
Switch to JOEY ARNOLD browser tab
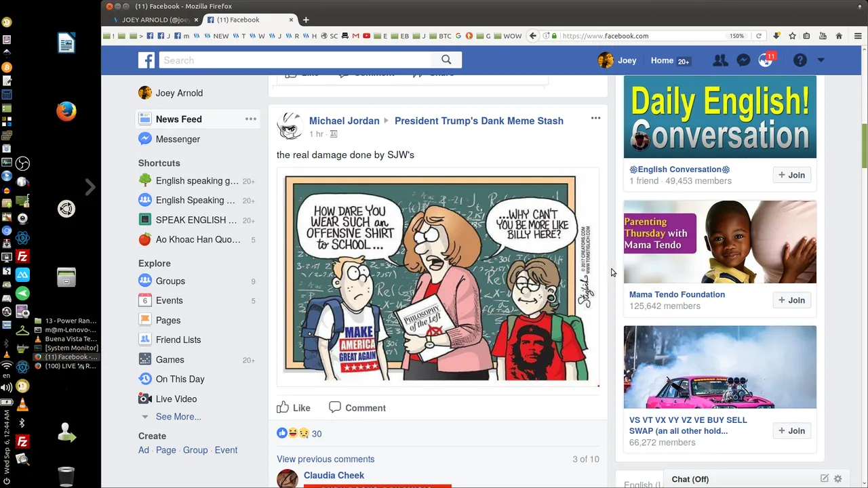pyautogui.click(x=155, y=20)
